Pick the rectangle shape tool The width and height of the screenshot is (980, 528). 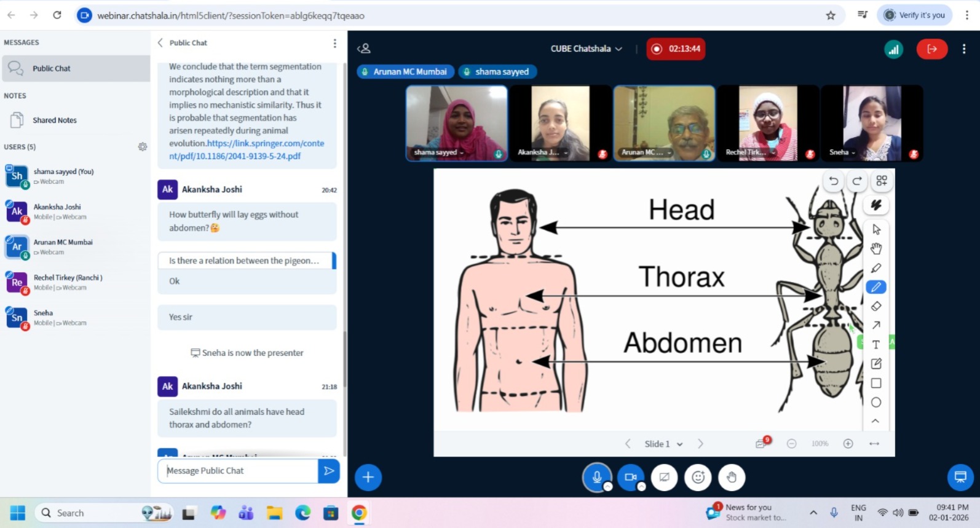pyautogui.click(x=876, y=383)
